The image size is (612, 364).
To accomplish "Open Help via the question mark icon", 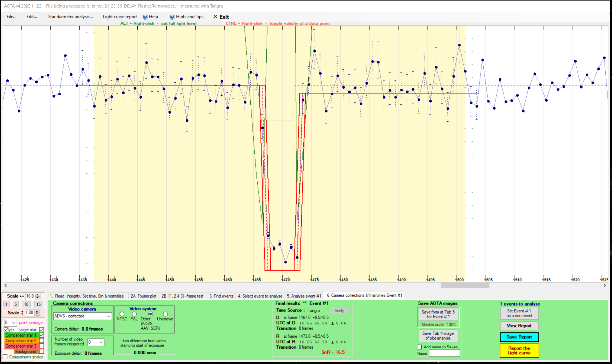I will (x=145, y=17).
